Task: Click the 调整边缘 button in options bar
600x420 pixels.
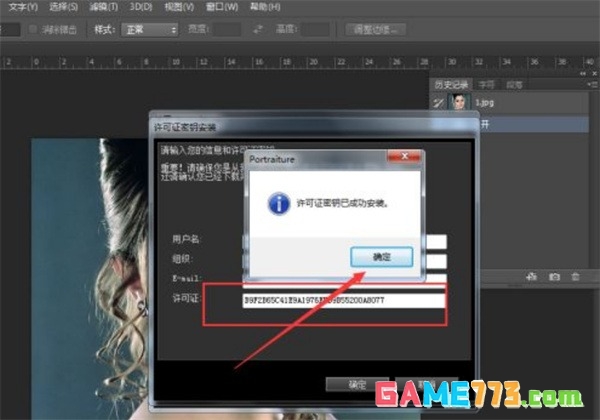Action: click(372, 29)
